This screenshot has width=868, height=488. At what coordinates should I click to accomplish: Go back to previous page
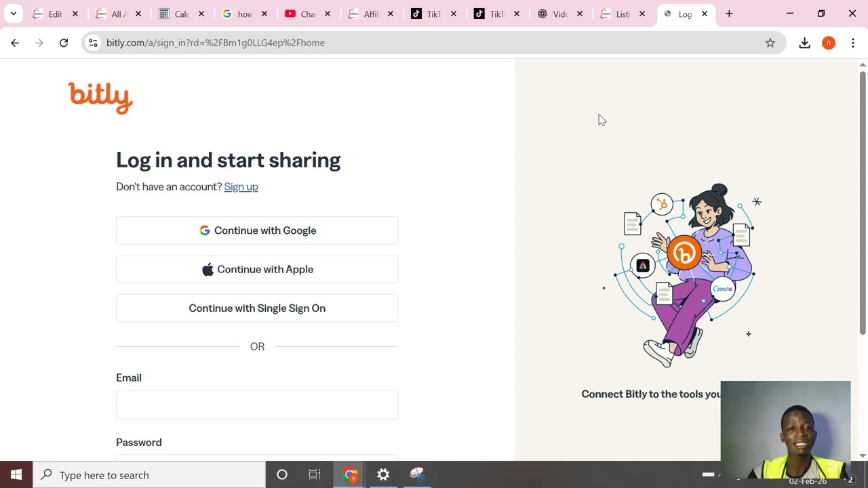tap(15, 43)
